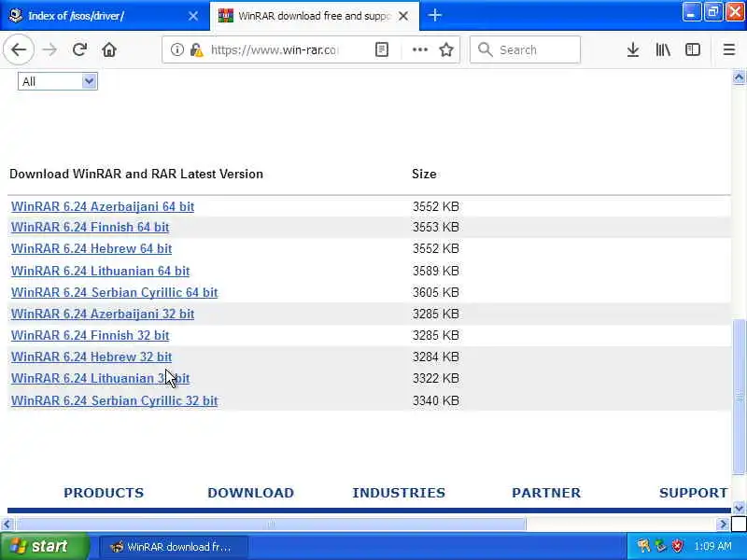Download WinRAR 6.24 Finnish 64 bit

click(x=90, y=227)
